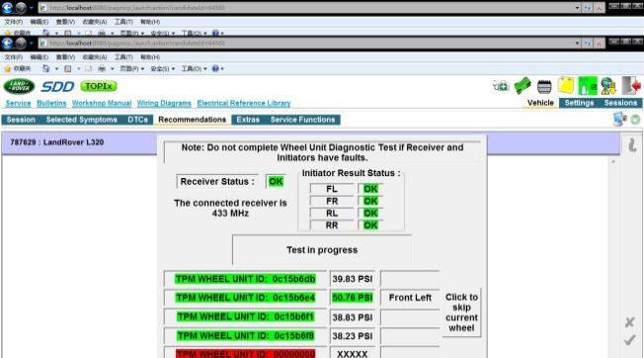Switch to the Sessions tab

pos(620,103)
